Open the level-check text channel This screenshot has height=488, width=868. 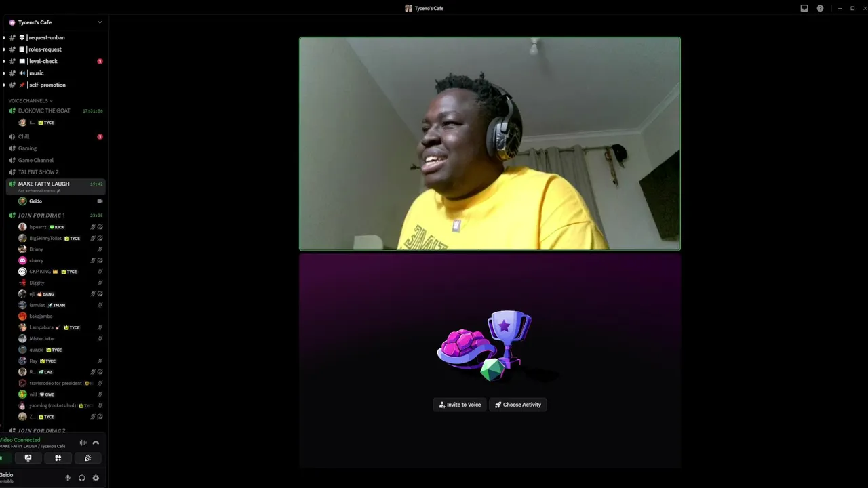(x=56, y=61)
